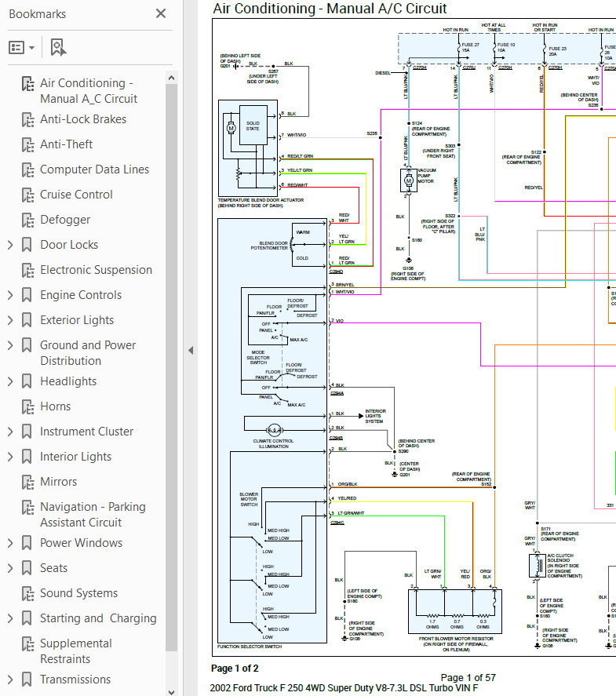The image size is (616, 696).
Task: Expand the Exterior Lights bookmark
Action: coord(10,320)
